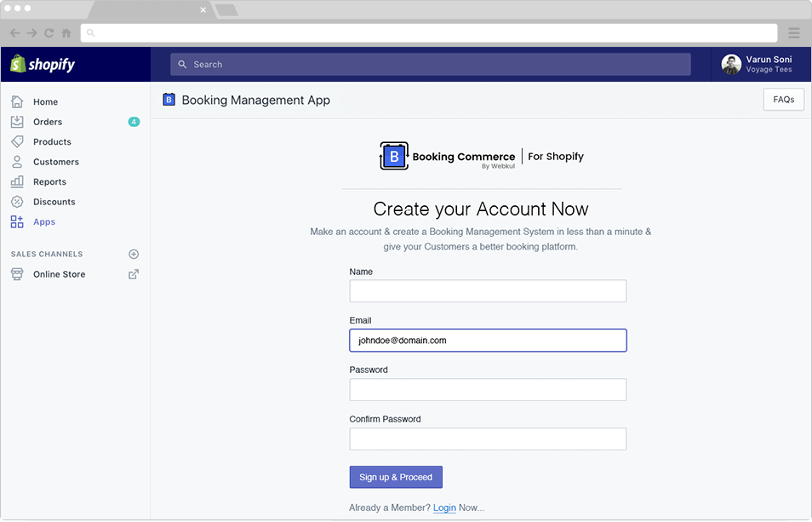Click the Name input field
The height and width of the screenshot is (522, 812).
pyautogui.click(x=488, y=290)
